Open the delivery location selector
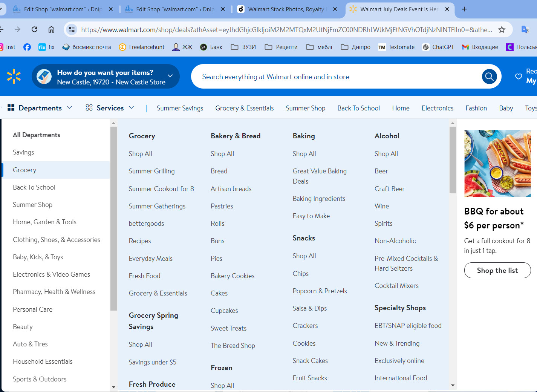The height and width of the screenshot is (392, 537). click(x=106, y=77)
